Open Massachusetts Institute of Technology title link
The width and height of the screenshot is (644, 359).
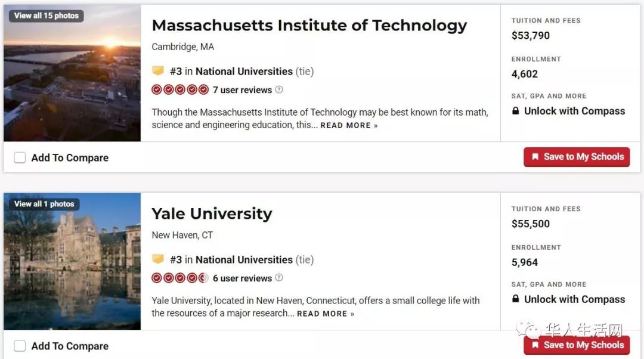point(309,26)
